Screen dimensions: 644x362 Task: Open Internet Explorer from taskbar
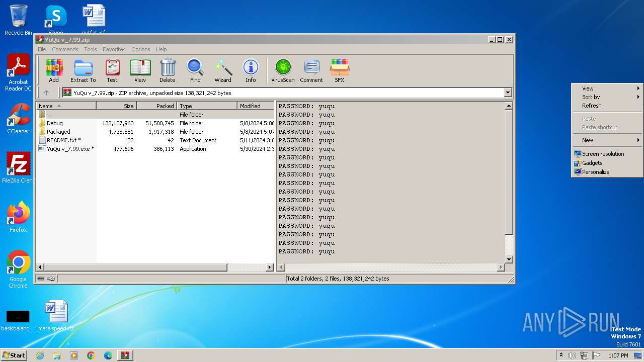40,355
